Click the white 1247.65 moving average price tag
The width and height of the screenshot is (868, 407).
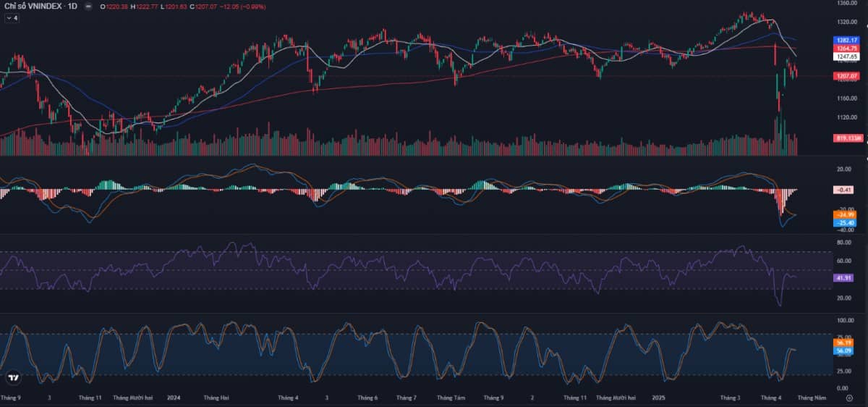[x=846, y=56]
